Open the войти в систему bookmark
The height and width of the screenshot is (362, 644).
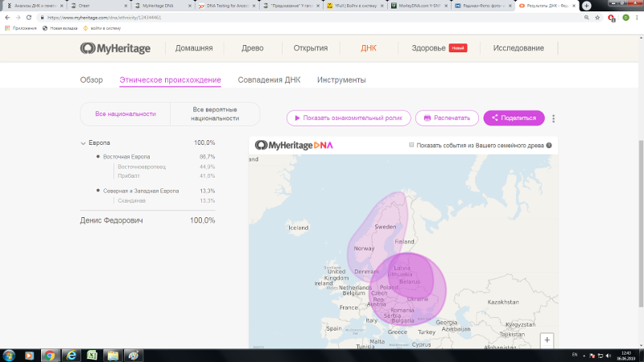coord(102,28)
